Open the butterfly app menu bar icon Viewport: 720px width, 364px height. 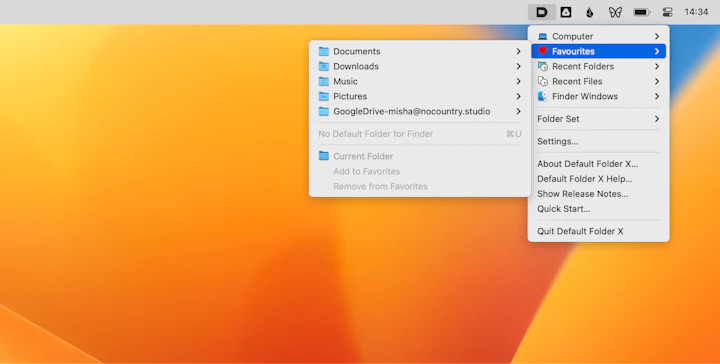point(615,12)
